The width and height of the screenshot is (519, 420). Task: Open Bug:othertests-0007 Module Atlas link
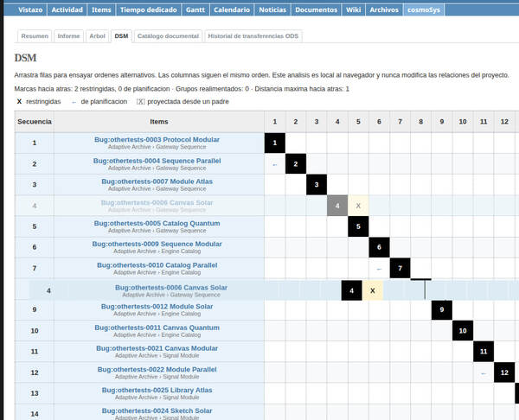tap(157, 181)
